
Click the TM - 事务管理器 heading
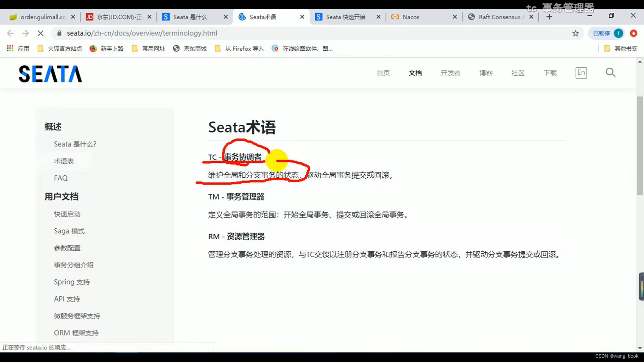point(236,197)
